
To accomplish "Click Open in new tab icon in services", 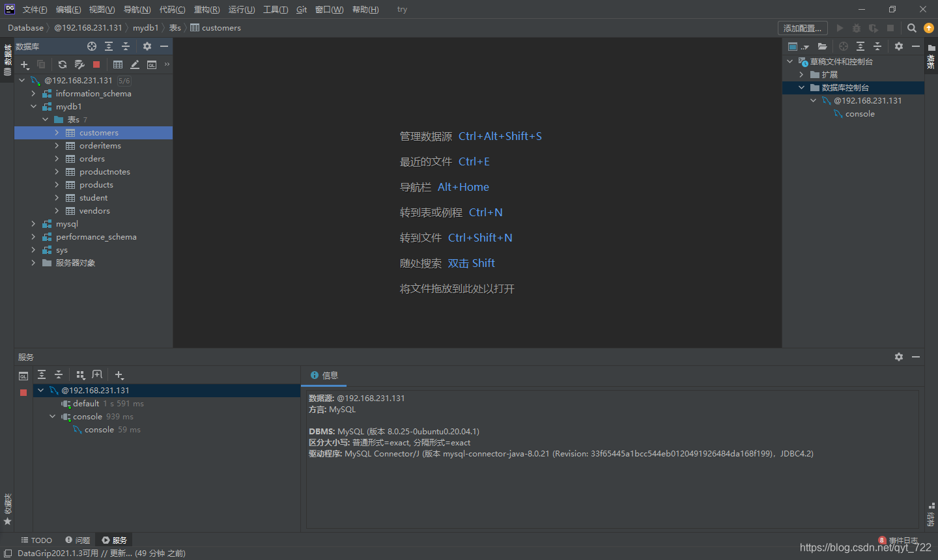I will tap(97, 374).
